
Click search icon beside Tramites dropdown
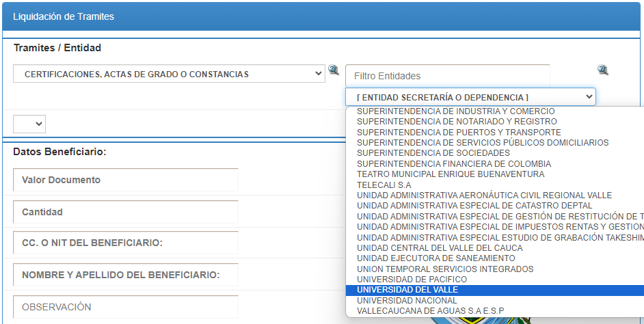pyautogui.click(x=334, y=70)
